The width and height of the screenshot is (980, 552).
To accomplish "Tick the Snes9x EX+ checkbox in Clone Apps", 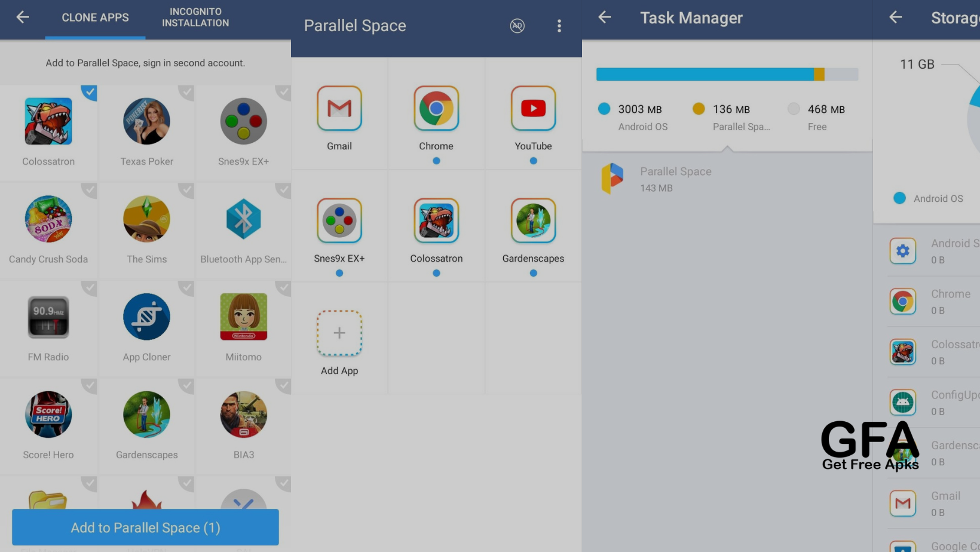I will (283, 92).
